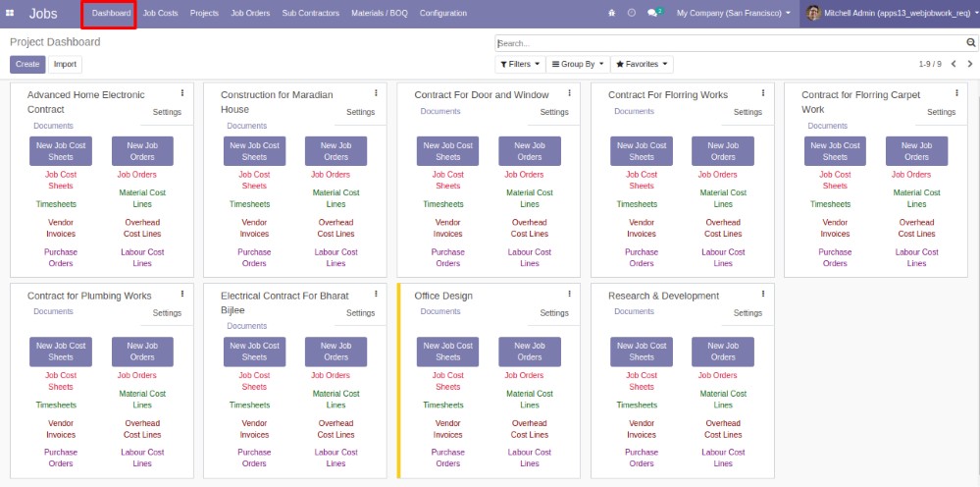Image resolution: width=980 pixels, height=487 pixels.
Task: Open the Job Costs menu
Action: (160, 14)
